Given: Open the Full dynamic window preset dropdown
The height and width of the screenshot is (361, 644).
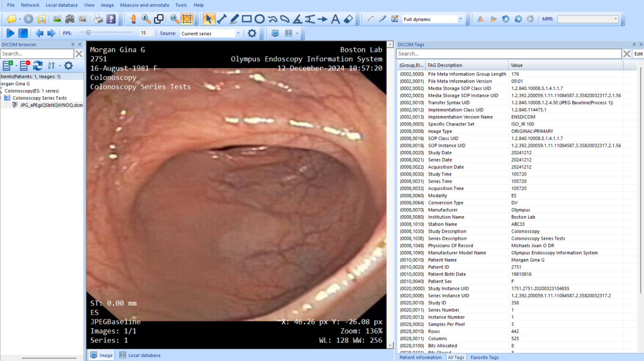Looking at the screenshot, I should pos(460,19).
